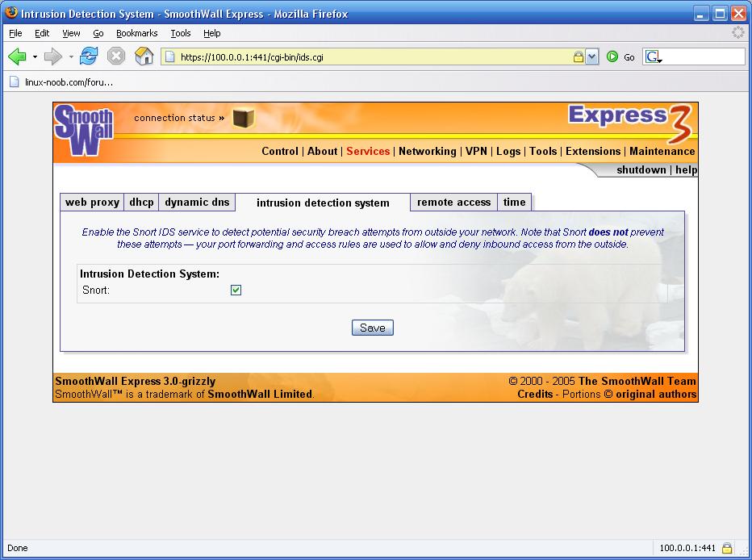The height and width of the screenshot is (560, 752).
Task: Click the gray Forward arrow button
Action: click(52, 56)
